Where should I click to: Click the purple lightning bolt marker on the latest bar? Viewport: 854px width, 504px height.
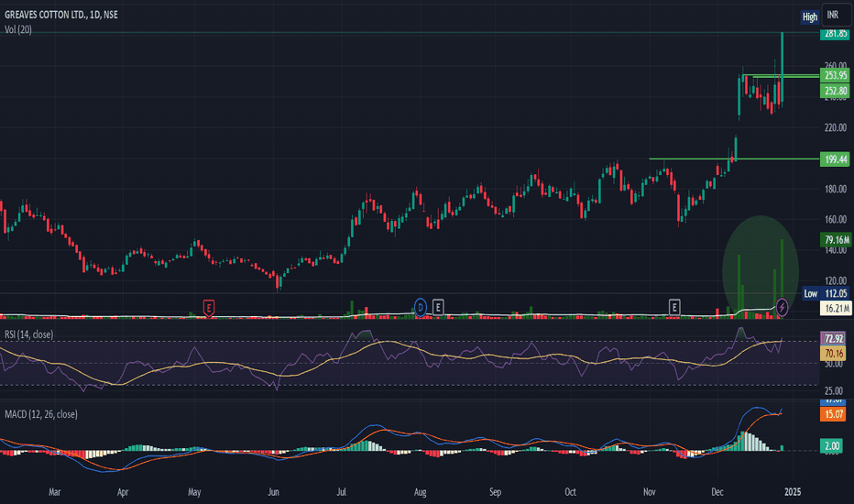click(782, 307)
